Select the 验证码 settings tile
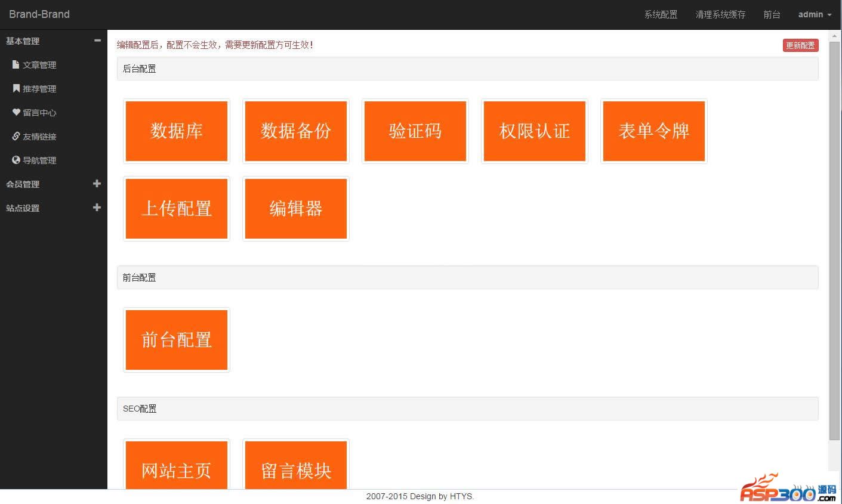This screenshot has width=842, height=504. click(x=415, y=131)
